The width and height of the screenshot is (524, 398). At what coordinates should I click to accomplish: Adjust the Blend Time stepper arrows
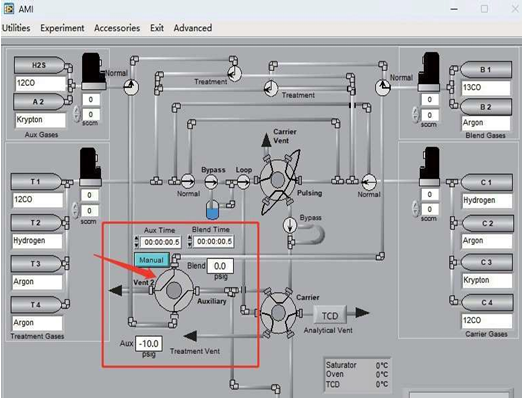pyautogui.click(x=190, y=241)
